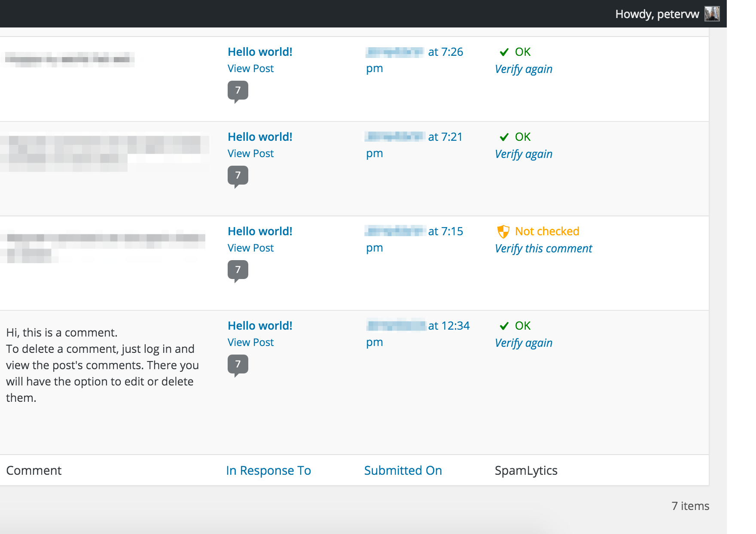Click the 7 items count text
The width and height of the screenshot is (756, 534).
[x=690, y=506]
